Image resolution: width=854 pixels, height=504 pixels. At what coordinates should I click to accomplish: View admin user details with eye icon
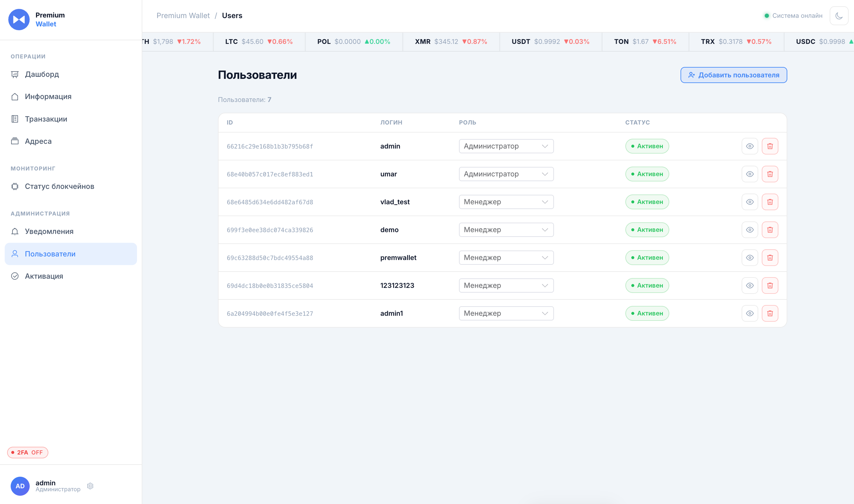click(750, 146)
